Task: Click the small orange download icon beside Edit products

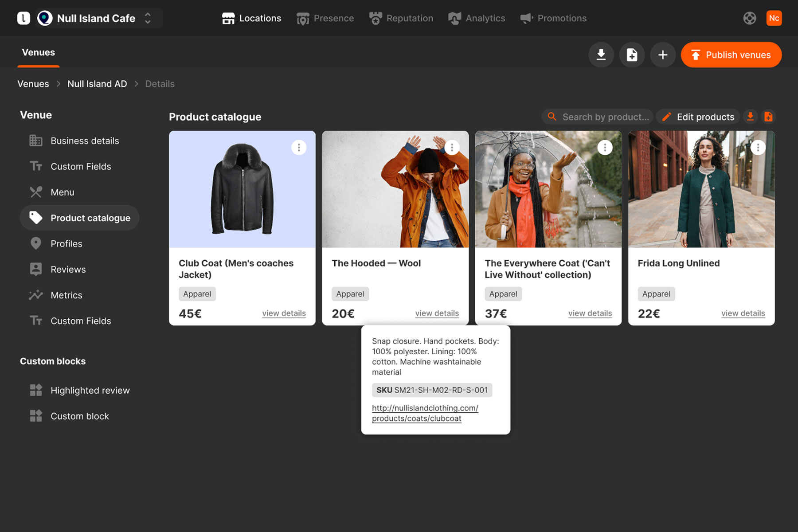Action: [750, 117]
